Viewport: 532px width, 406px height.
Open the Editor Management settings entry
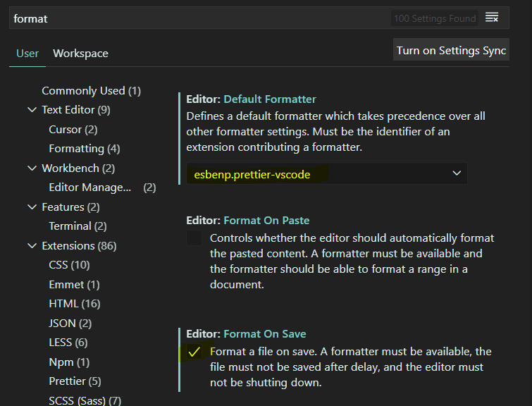point(102,187)
